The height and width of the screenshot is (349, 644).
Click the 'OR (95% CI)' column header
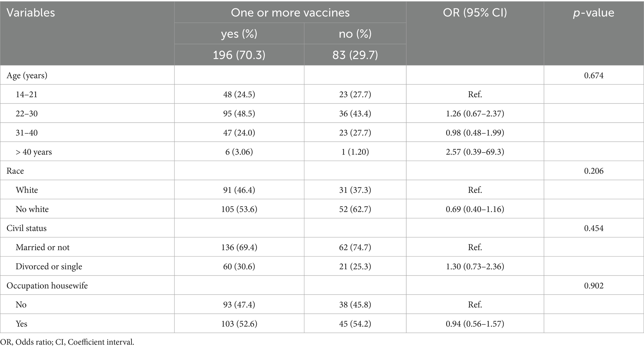coord(475,13)
